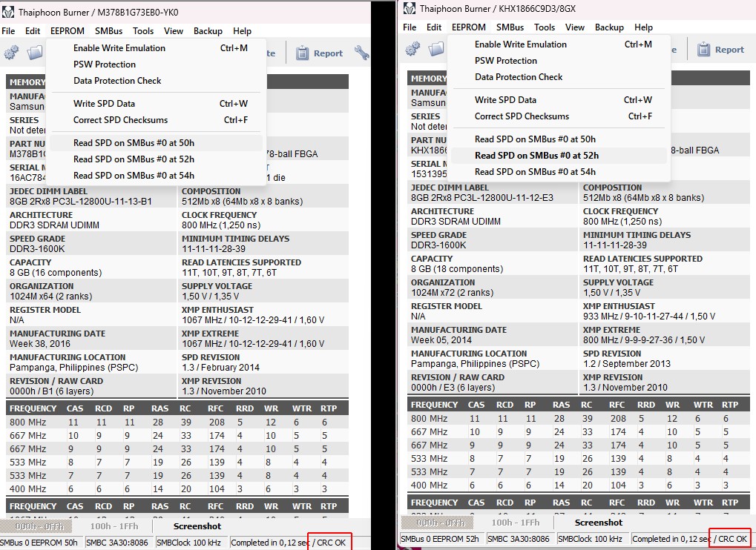756x550 pixels.
Task: Open Edit menu in right window
Action: [434, 27]
